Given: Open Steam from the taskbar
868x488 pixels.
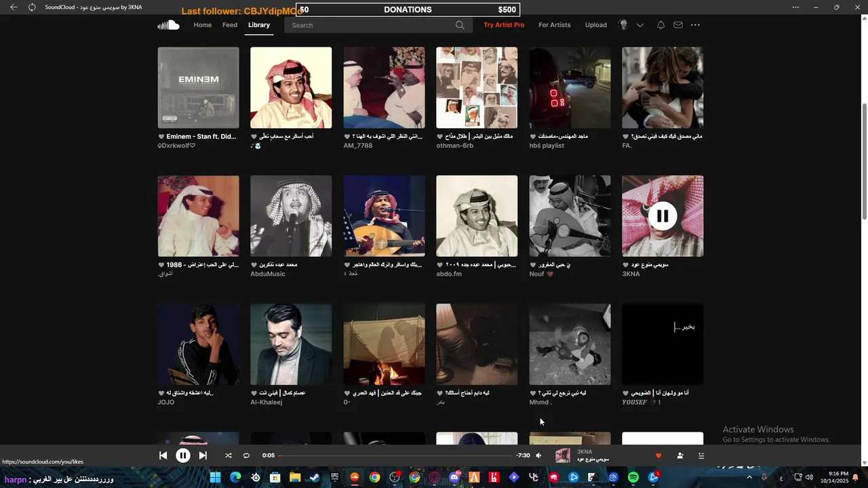Looking at the screenshot, I should (315, 477).
